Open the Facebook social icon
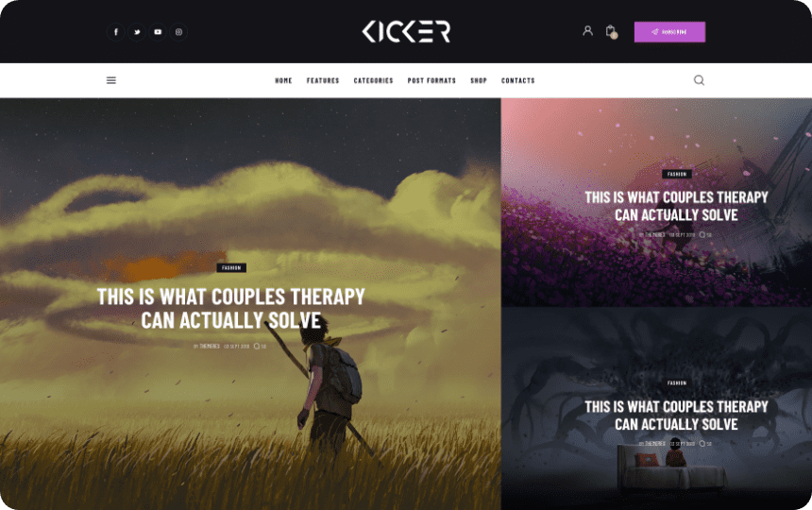This screenshot has width=812, height=510. tap(116, 32)
